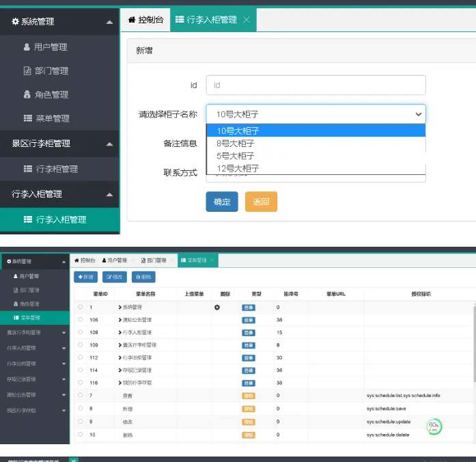This screenshot has width=476, height=462.
Task: Choose 10号大柜子 from the dropdown list
Action: click(316, 131)
